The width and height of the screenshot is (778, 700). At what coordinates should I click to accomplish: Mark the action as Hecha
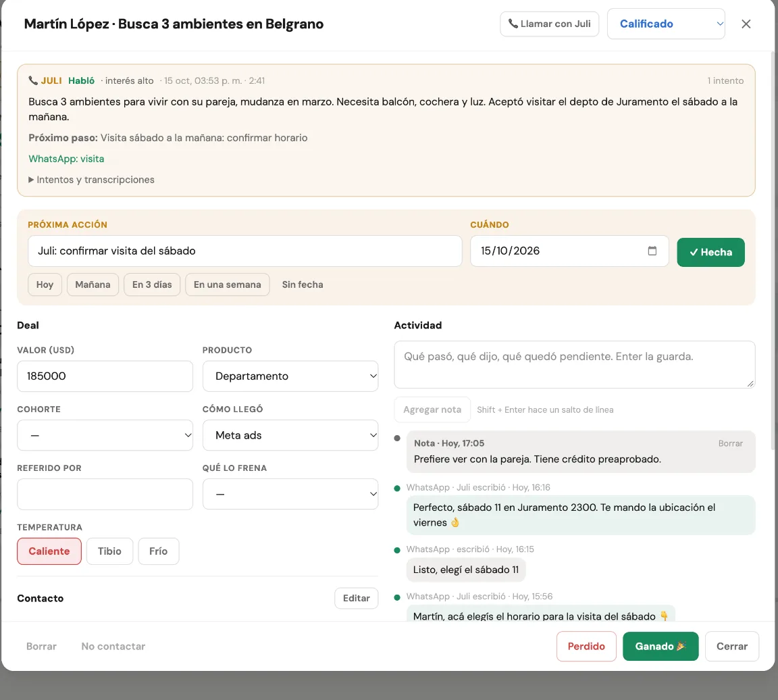coord(710,252)
